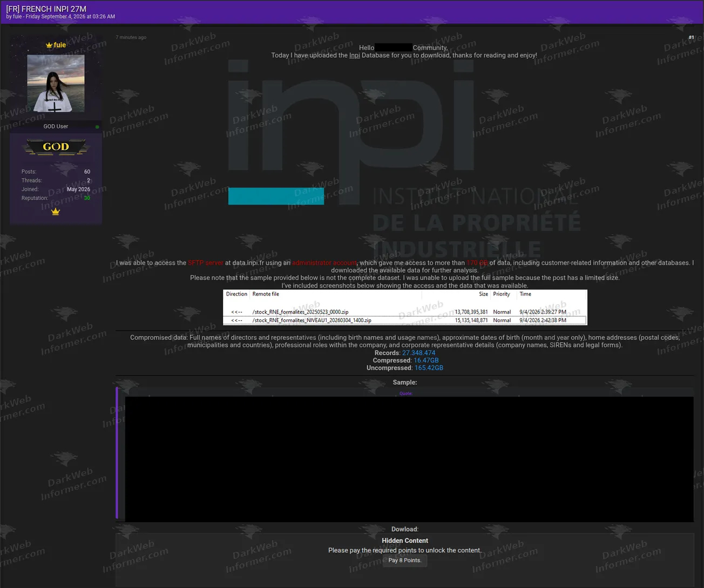Viewport: 704px width, 588px height.
Task: Click the Remote file column header
Action: 266,294
